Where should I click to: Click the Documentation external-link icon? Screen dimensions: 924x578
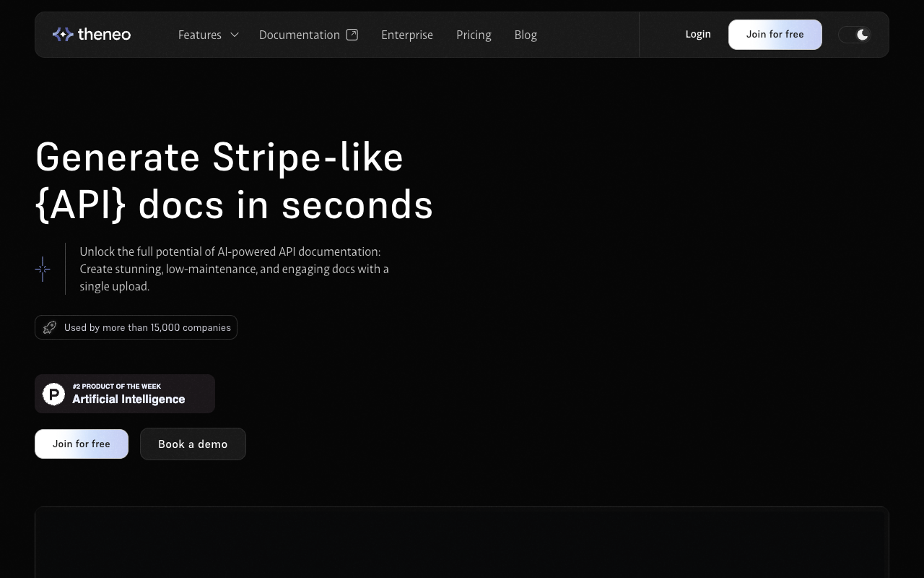tap(352, 34)
